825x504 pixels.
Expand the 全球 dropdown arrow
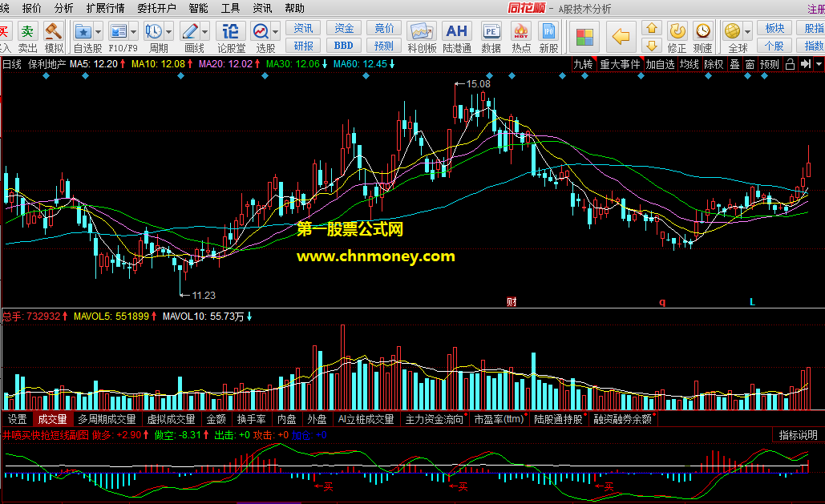pyautogui.click(x=748, y=32)
